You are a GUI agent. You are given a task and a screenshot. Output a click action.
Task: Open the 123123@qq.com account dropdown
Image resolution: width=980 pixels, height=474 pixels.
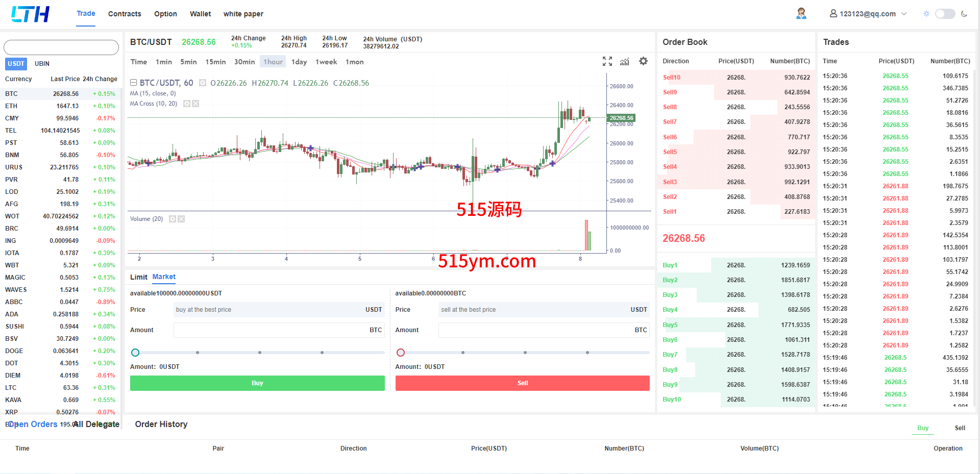[x=868, y=14]
